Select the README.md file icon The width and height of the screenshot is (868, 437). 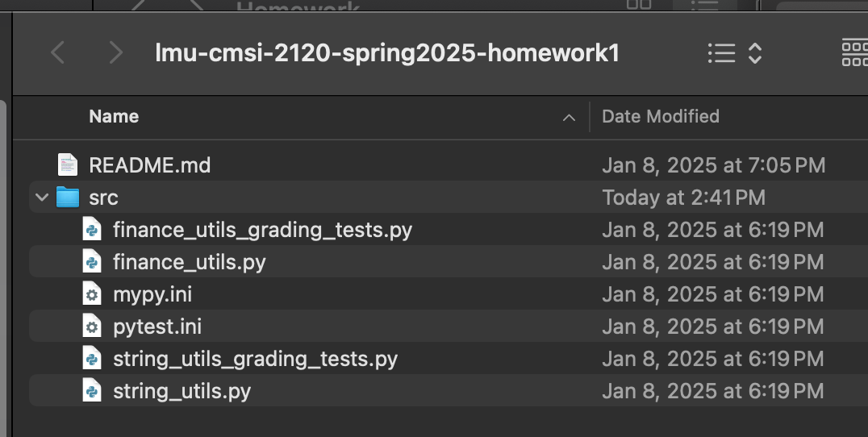(x=68, y=164)
